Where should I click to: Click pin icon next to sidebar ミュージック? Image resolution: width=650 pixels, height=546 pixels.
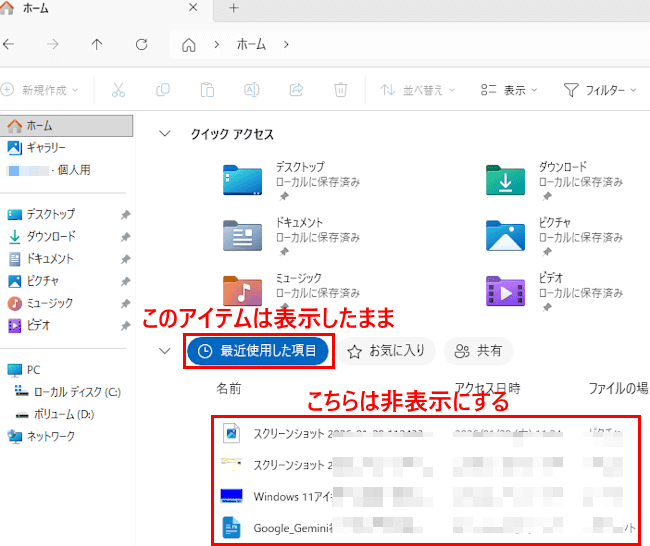(125, 304)
